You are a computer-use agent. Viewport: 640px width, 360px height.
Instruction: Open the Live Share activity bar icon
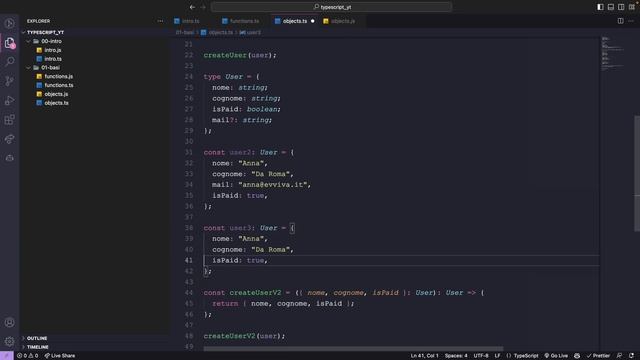(9, 139)
